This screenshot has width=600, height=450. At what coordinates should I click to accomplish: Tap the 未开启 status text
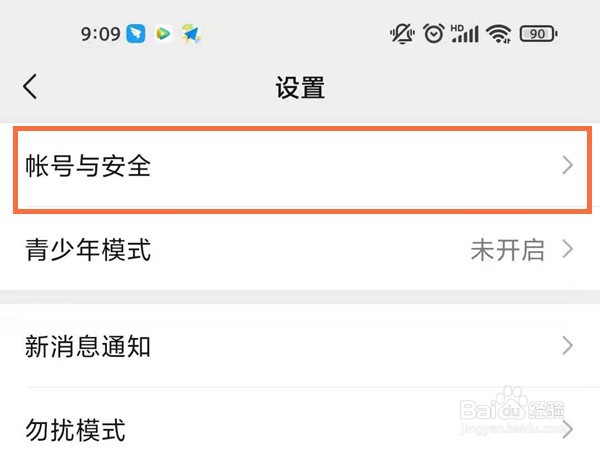coord(507,250)
